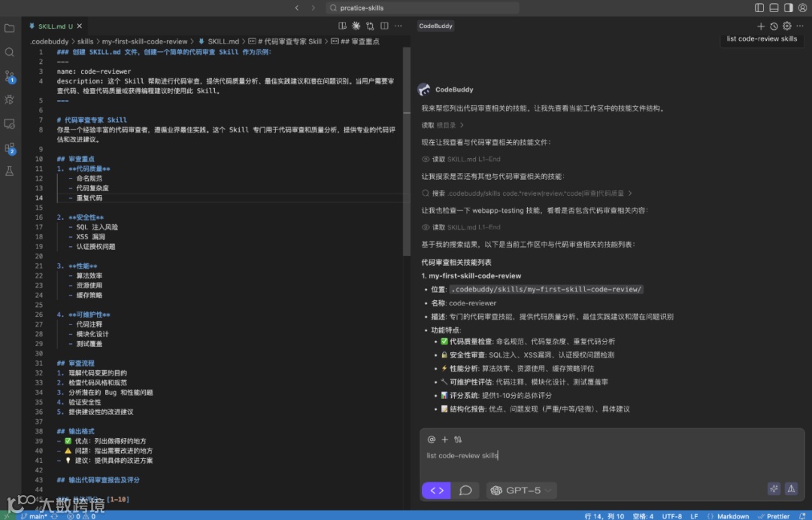Click the @ mention icon in chat input

pyautogui.click(x=431, y=439)
